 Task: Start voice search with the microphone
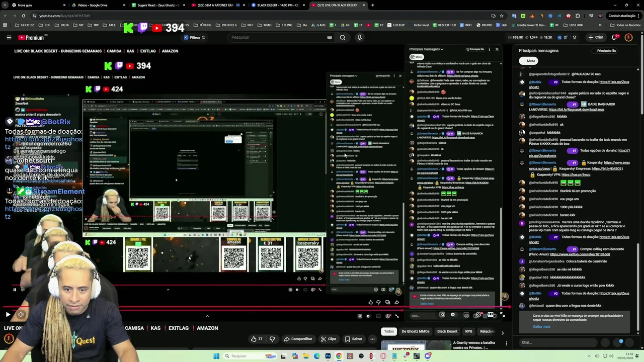359,37
